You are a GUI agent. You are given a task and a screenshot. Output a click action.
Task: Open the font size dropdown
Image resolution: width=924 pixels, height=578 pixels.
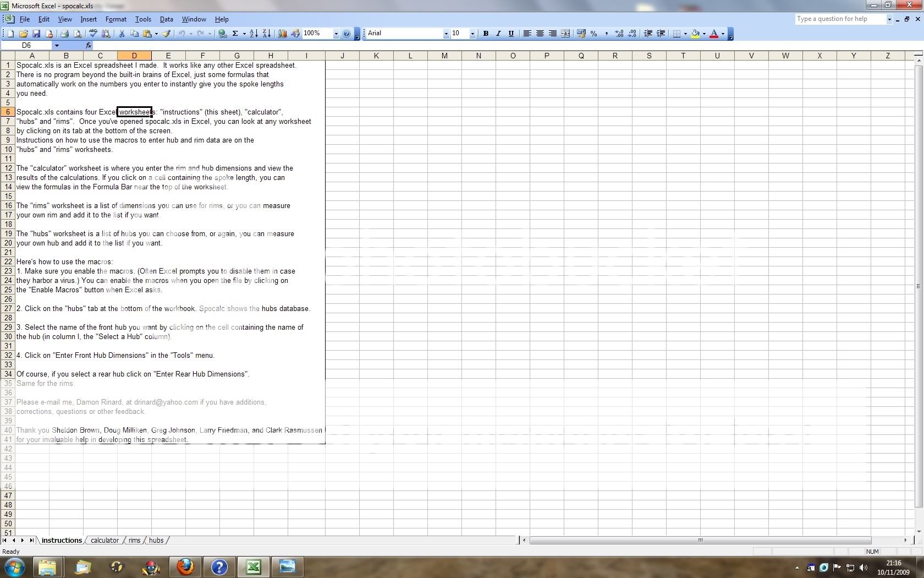click(x=472, y=34)
